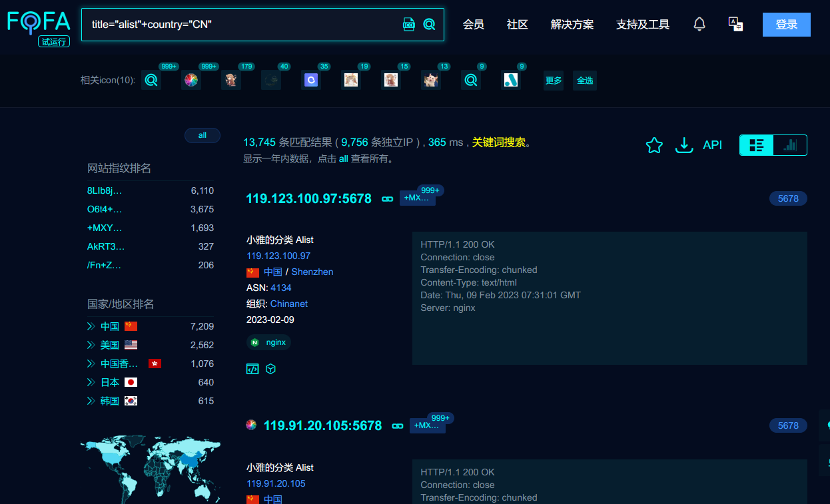Open the link icon beside 119.123.100.97:5678
Viewport: 830px width, 504px height.
tap(387, 199)
